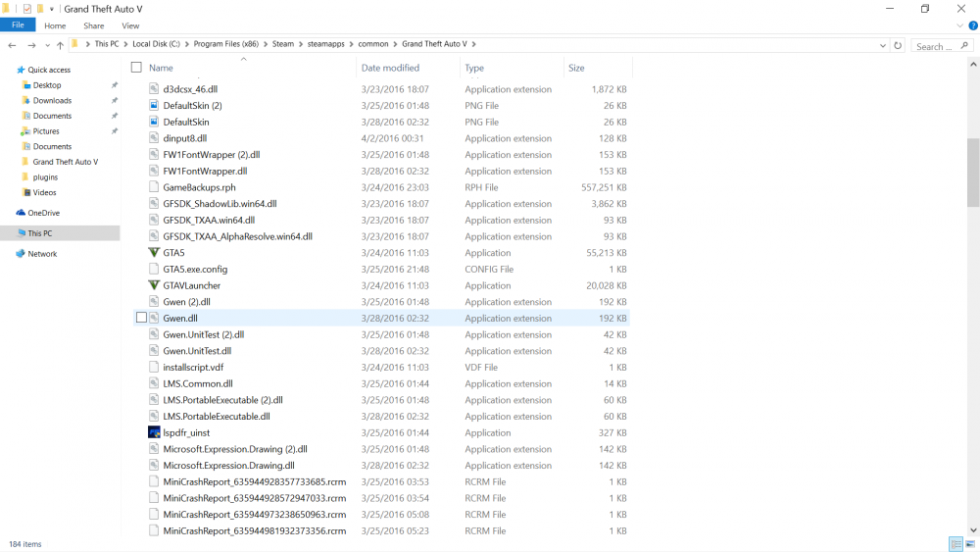This screenshot has height=552, width=980.
Task: Sort by Date modified column
Action: pos(390,68)
